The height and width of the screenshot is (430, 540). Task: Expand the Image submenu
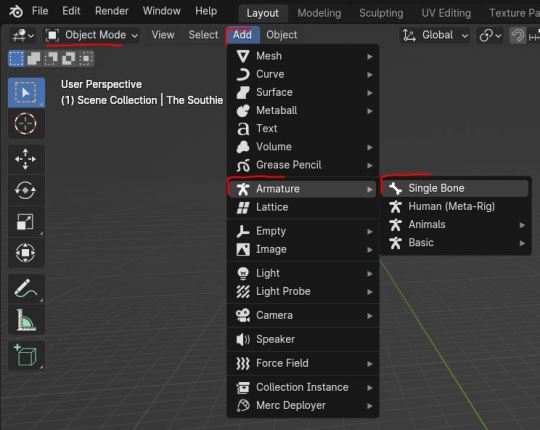(x=304, y=249)
